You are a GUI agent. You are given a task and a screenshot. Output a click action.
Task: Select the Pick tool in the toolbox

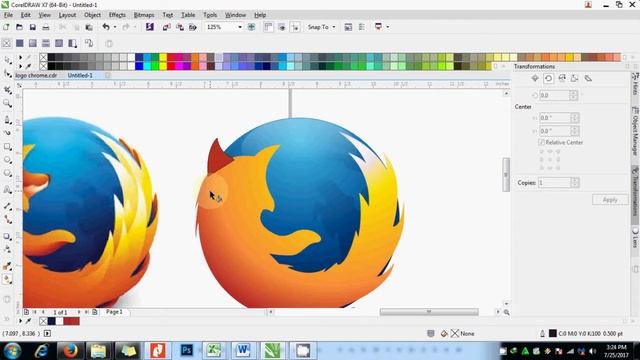7,60
